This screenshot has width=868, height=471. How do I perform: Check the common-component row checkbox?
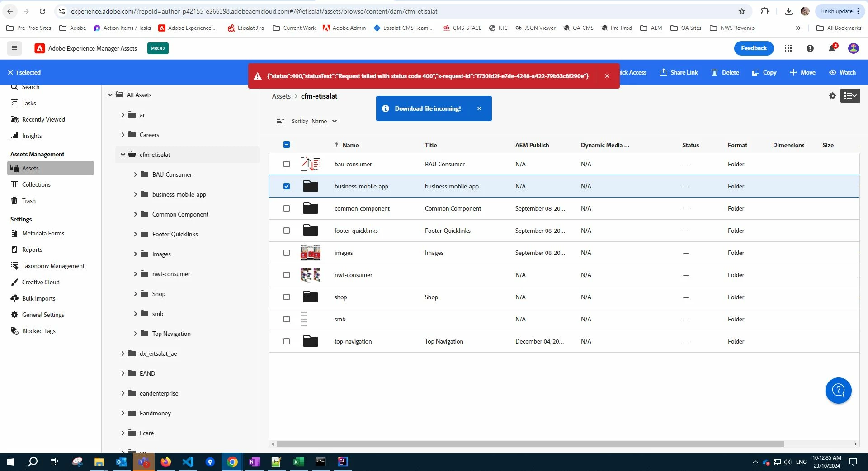click(287, 208)
